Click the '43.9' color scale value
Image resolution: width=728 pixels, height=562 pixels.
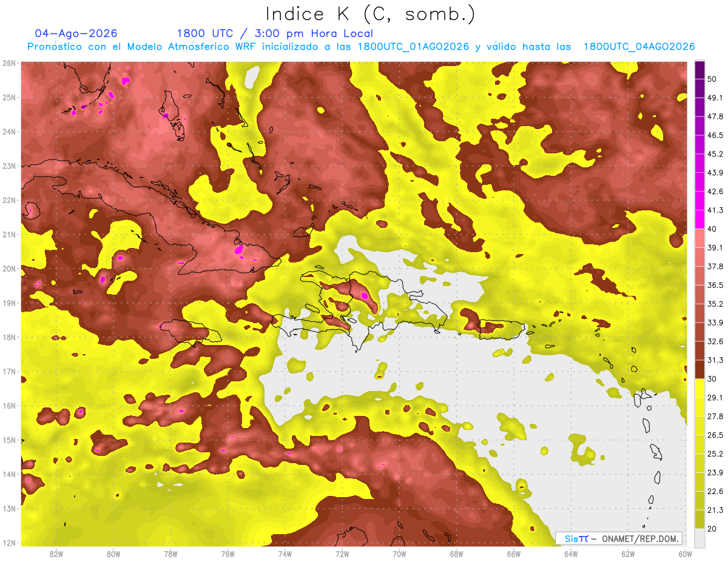[715, 173]
